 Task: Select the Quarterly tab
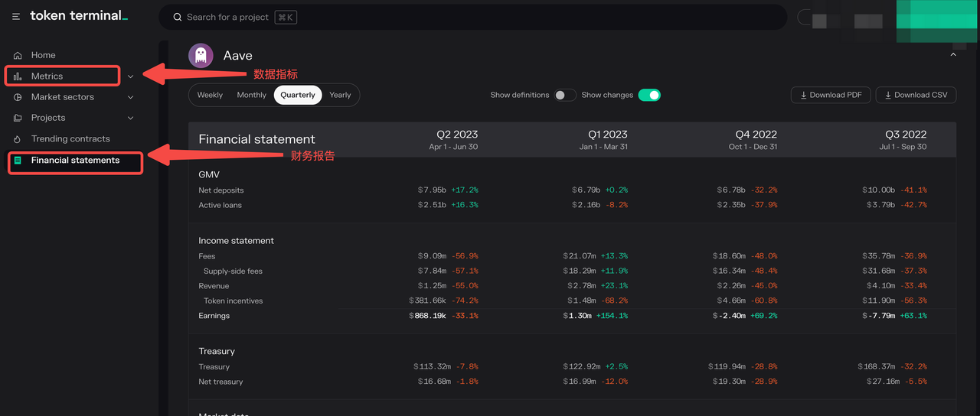[x=298, y=95]
